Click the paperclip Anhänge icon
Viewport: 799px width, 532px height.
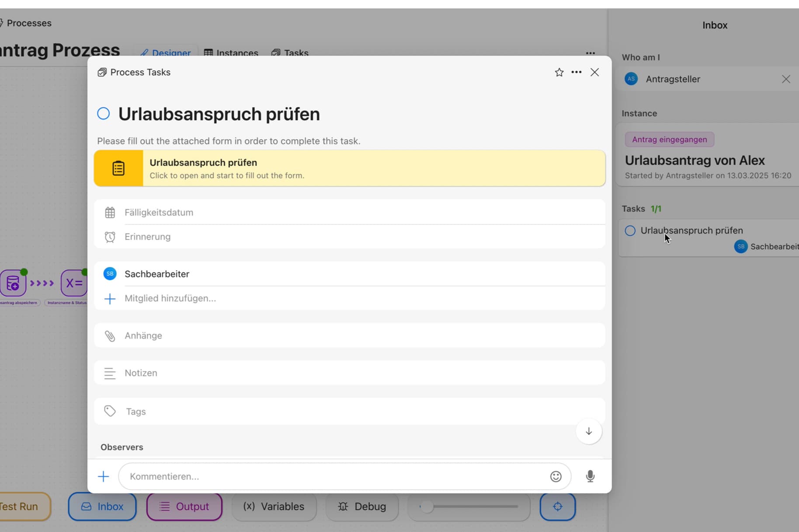[110, 336]
